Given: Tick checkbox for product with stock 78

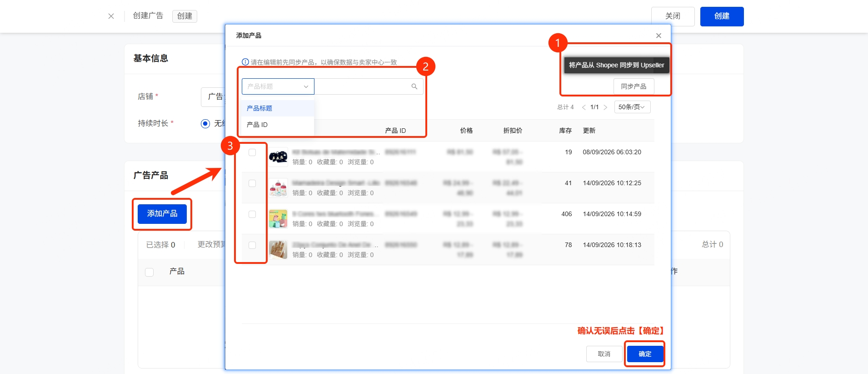Looking at the screenshot, I should click(252, 245).
